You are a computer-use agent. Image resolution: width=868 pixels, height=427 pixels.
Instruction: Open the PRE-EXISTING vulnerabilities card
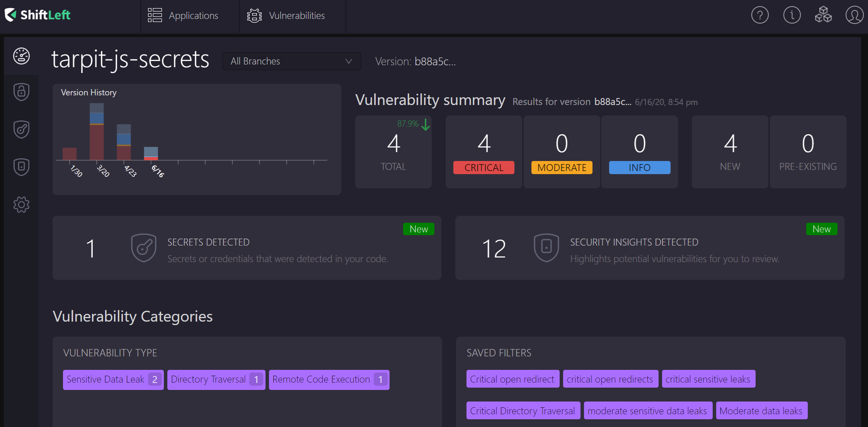pyautogui.click(x=808, y=152)
